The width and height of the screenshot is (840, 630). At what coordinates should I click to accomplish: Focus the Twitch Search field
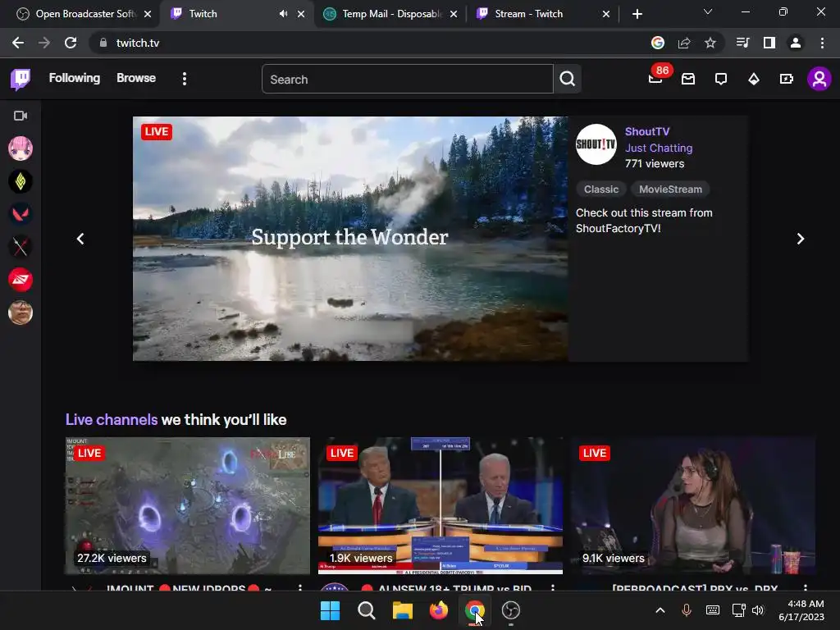pyautogui.click(x=407, y=80)
